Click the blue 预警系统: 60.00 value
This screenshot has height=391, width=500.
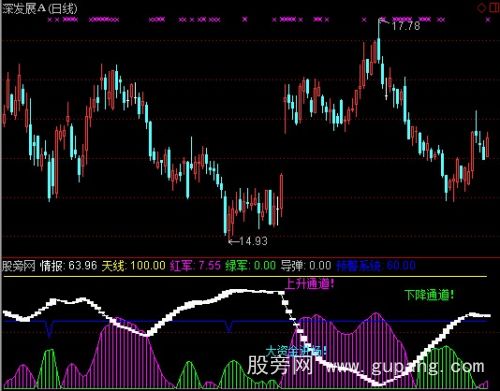376,266
